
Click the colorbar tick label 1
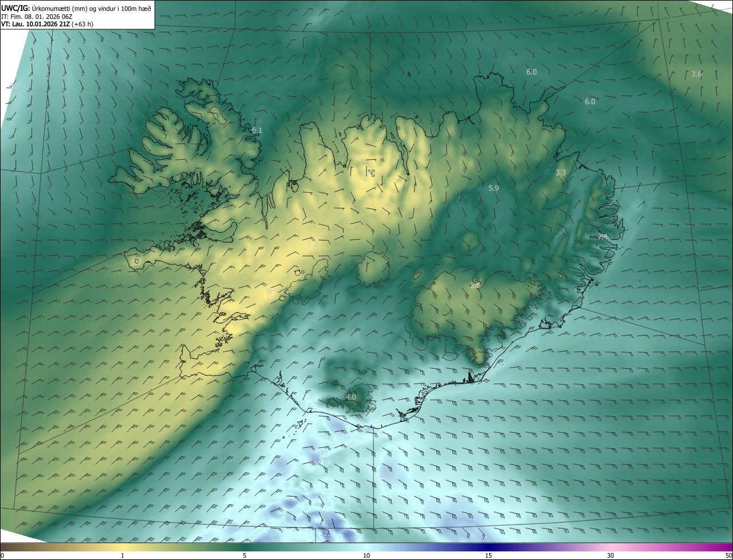(x=123, y=555)
